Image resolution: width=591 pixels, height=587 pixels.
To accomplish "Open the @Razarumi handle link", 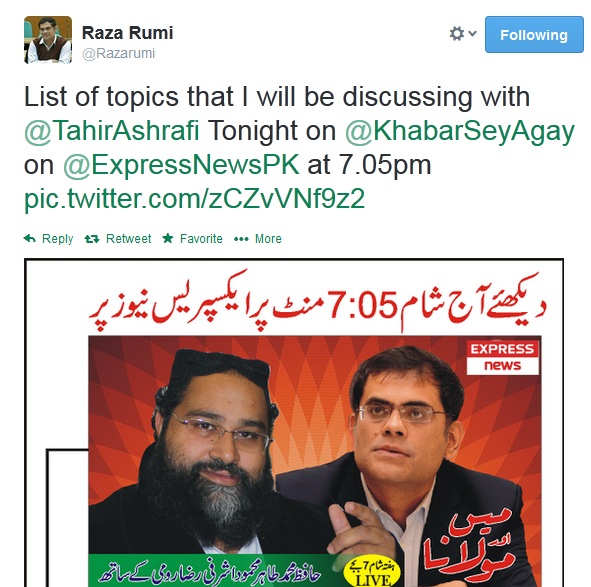I will tap(118, 54).
